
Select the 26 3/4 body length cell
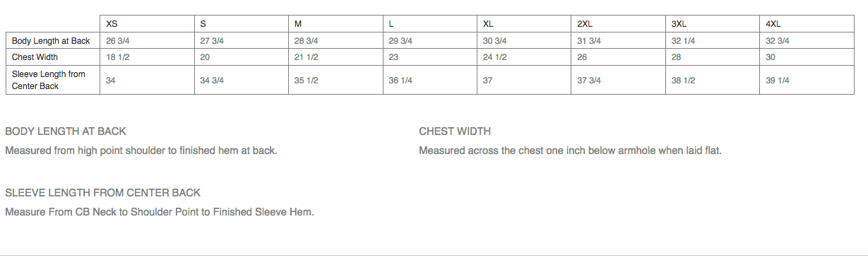118,41
